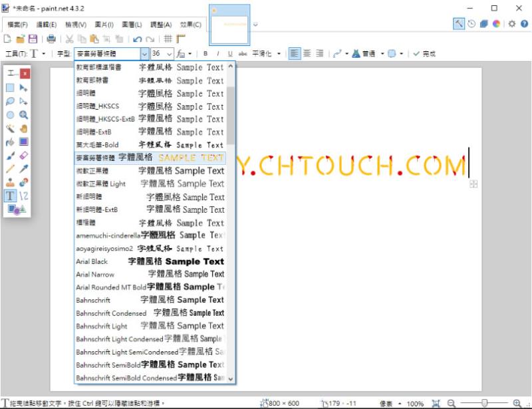Viewport: 532px width, 409px height.
Task: Click the Save floppy disk icon
Action: click(33, 39)
